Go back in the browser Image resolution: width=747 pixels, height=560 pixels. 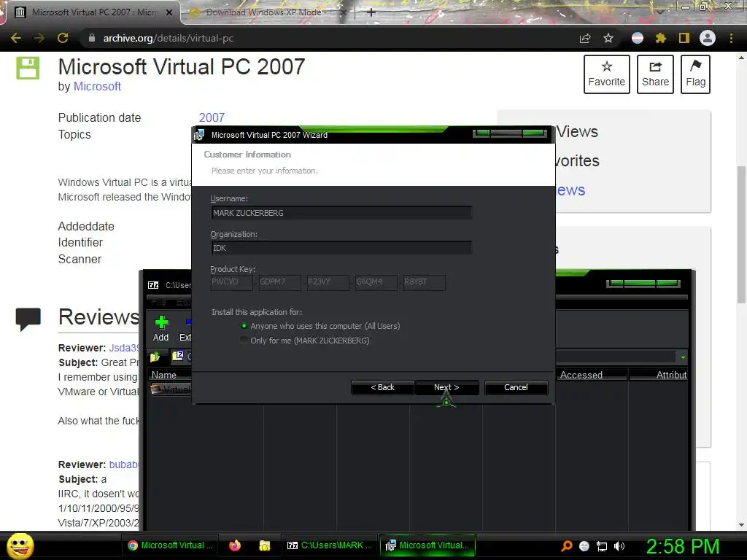16,38
